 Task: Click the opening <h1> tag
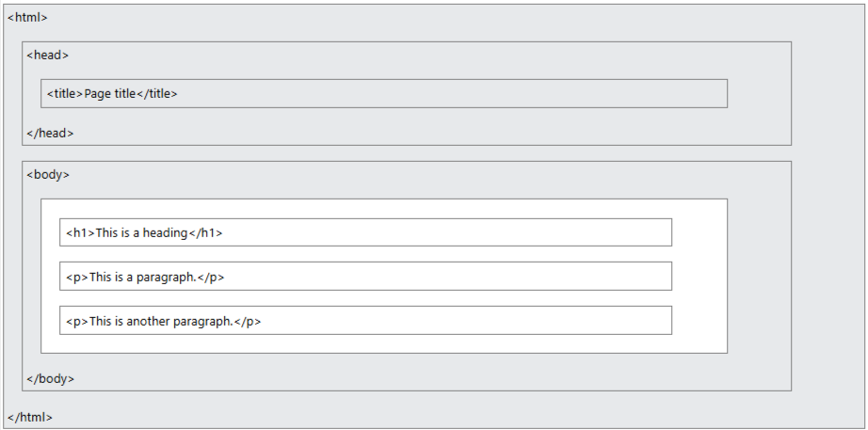81,233
